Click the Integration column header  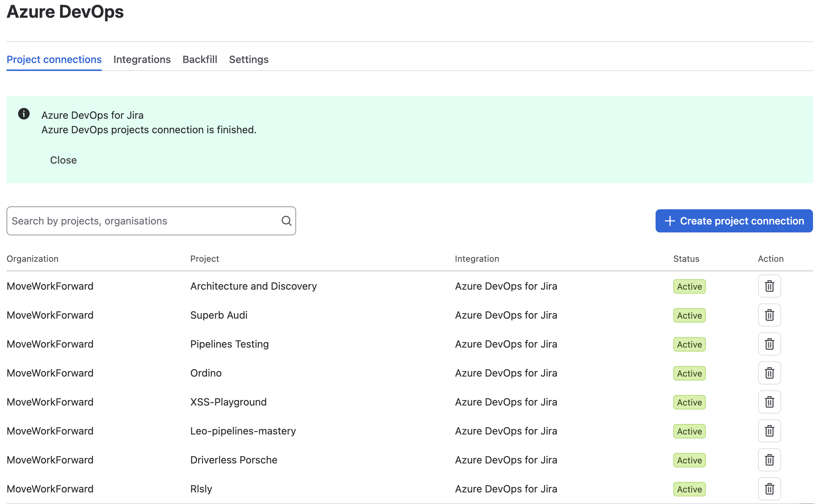point(477,259)
